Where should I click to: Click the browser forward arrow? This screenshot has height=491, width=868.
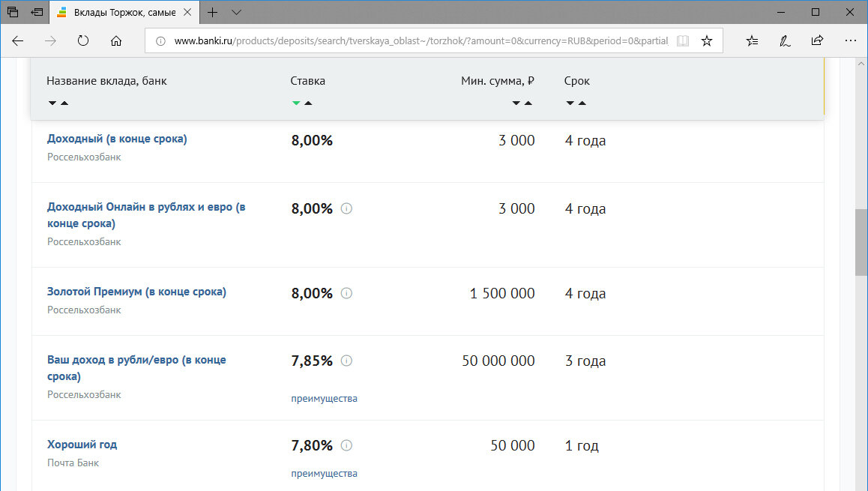pos(50,40)
